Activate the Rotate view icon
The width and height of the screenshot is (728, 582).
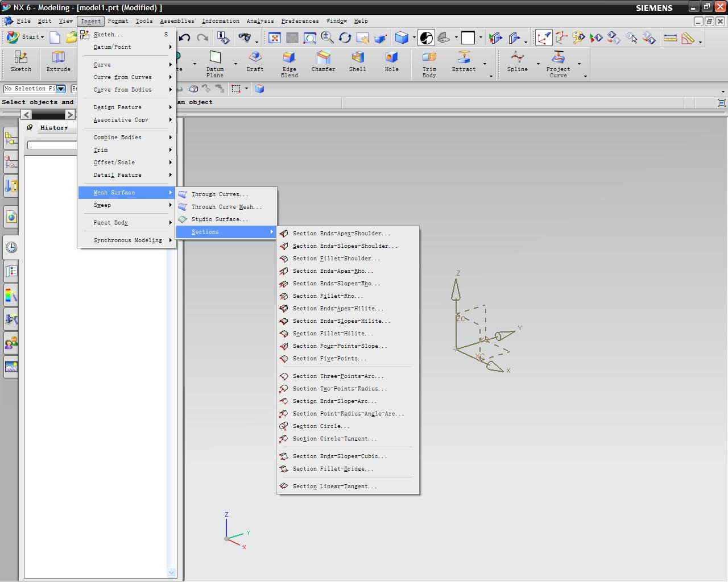click(x=345, y=38)
